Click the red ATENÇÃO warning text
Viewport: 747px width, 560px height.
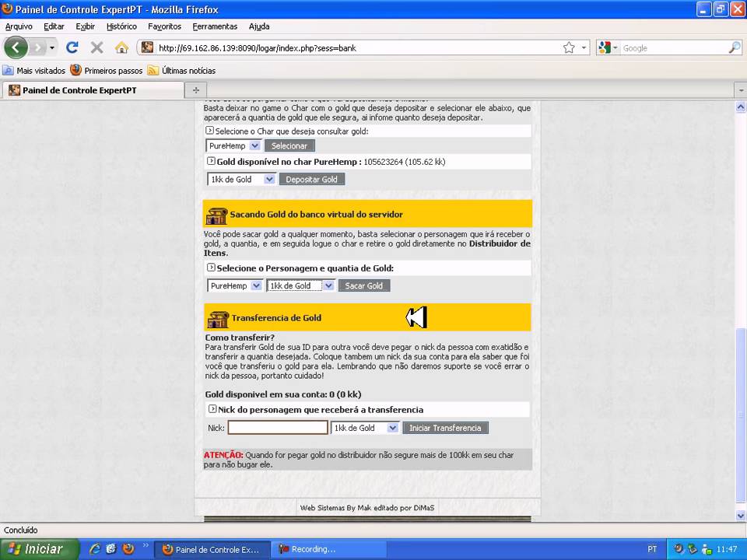(223, 455)
